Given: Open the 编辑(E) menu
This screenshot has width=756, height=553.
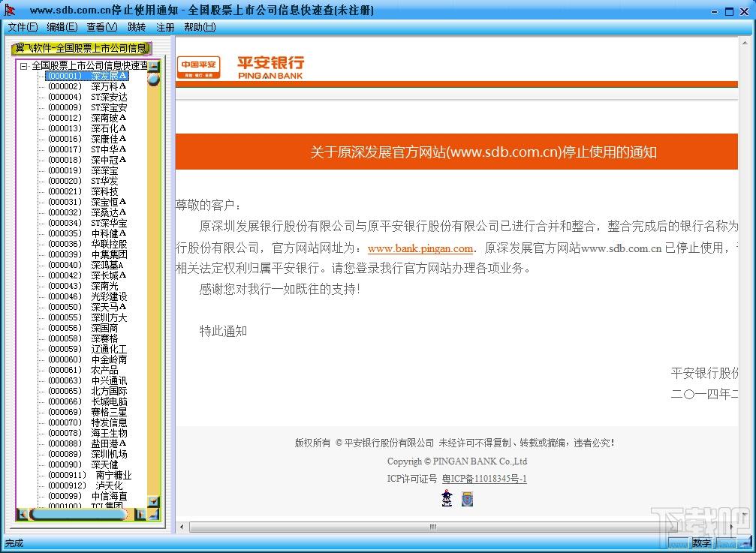Looking at the screenshot, I should click(x=62, y=27).
